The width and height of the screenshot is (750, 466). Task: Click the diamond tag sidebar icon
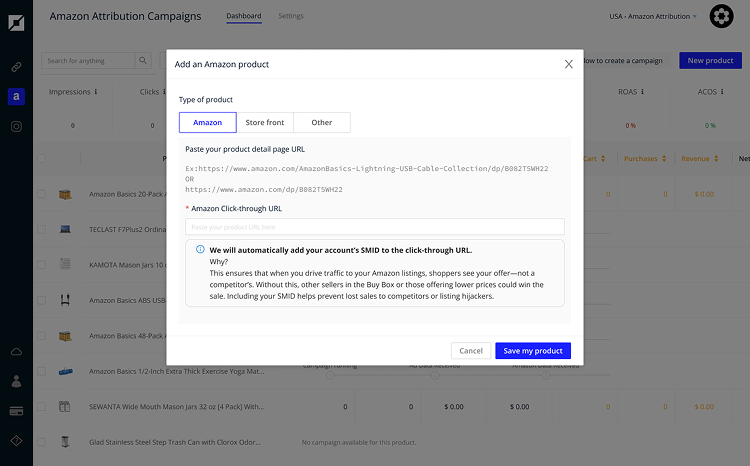[x=16, y=441]
